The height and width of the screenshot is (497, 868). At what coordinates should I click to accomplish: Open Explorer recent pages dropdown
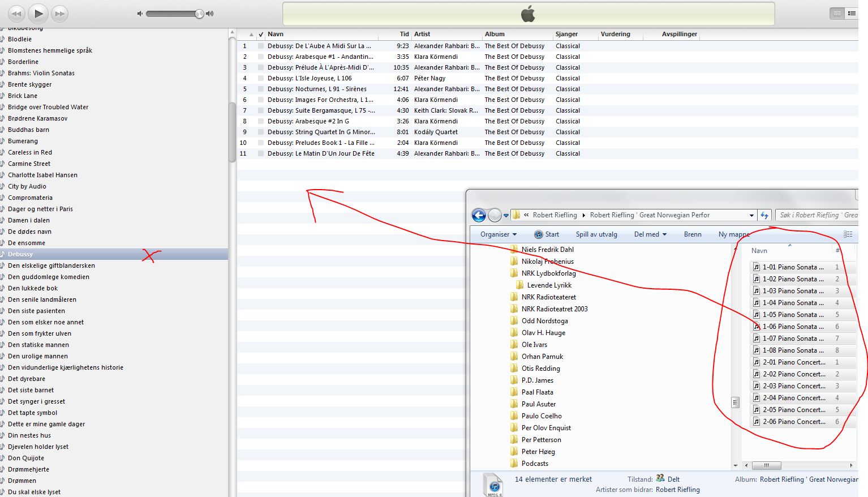point(506,216)
